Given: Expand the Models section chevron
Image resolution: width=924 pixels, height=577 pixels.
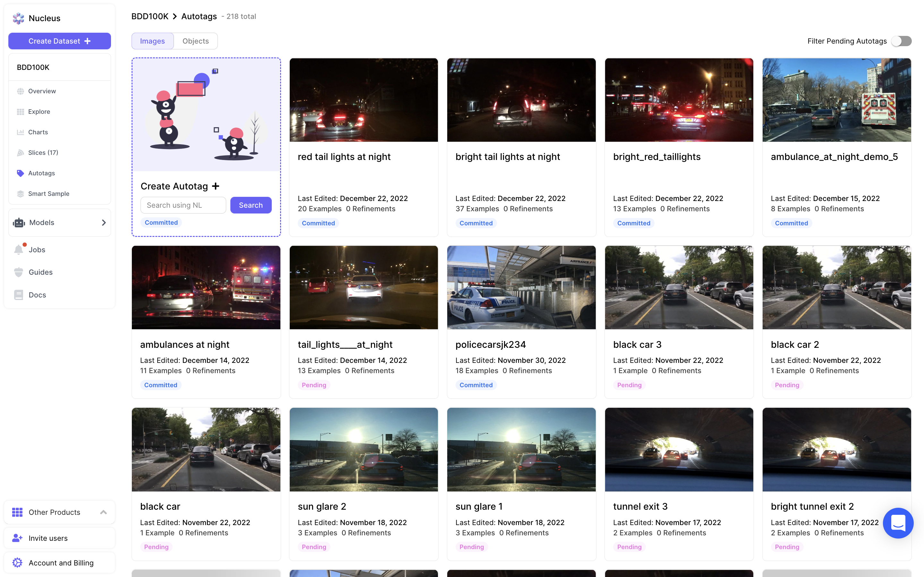Looking at the screenshot, I should [104, 222].
